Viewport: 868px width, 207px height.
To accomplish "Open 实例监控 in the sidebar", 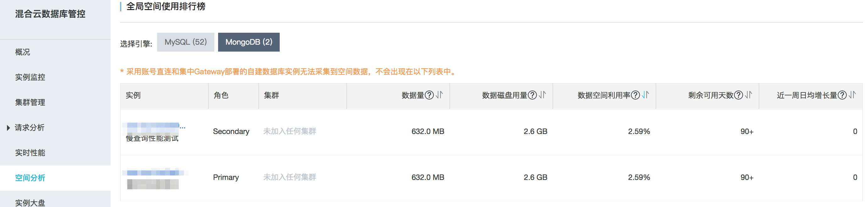I will pos(30,77).
